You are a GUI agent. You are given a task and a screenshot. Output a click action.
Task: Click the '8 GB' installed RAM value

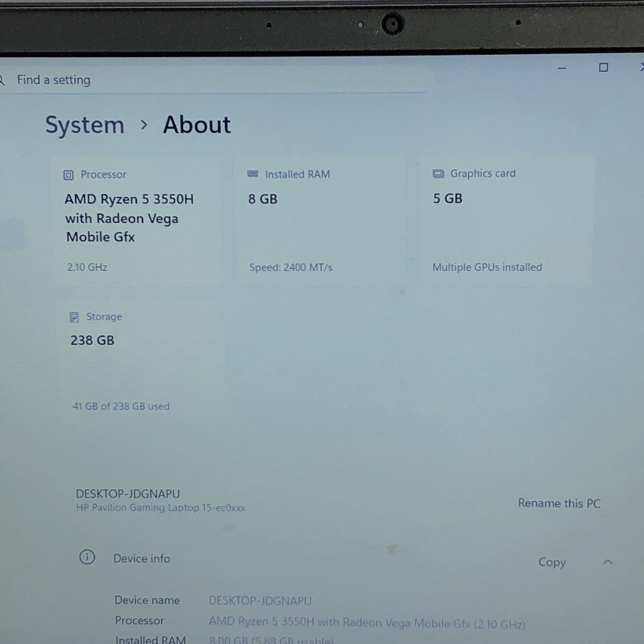click(x=263, y=199)
